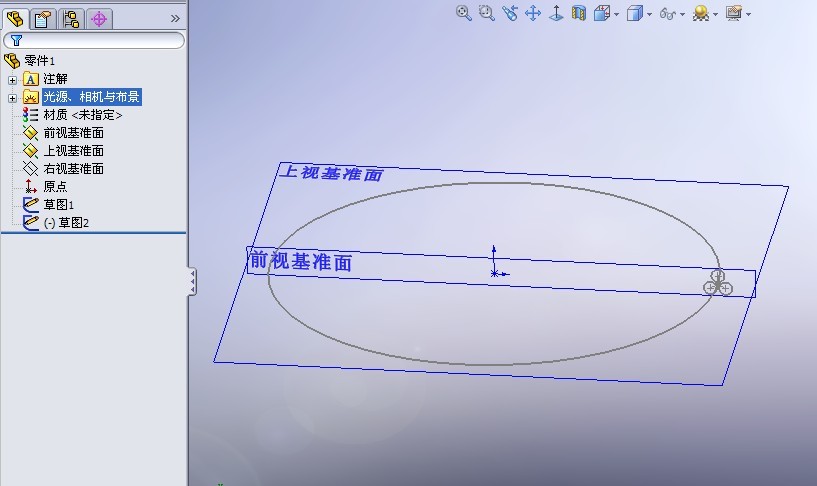Select the 原点 origin tree item

pyautogui.click(x=55, y=186)
